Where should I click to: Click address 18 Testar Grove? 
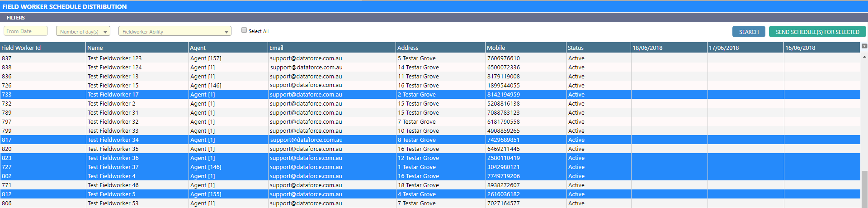click(x=418, y=185)
